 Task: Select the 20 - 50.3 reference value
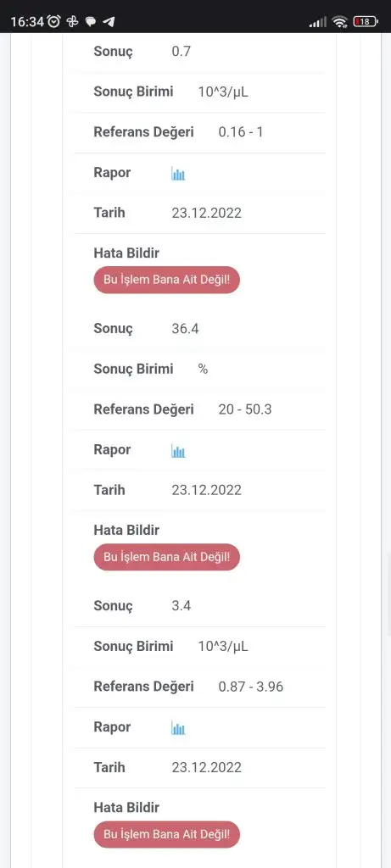click(x=245, y=409)
